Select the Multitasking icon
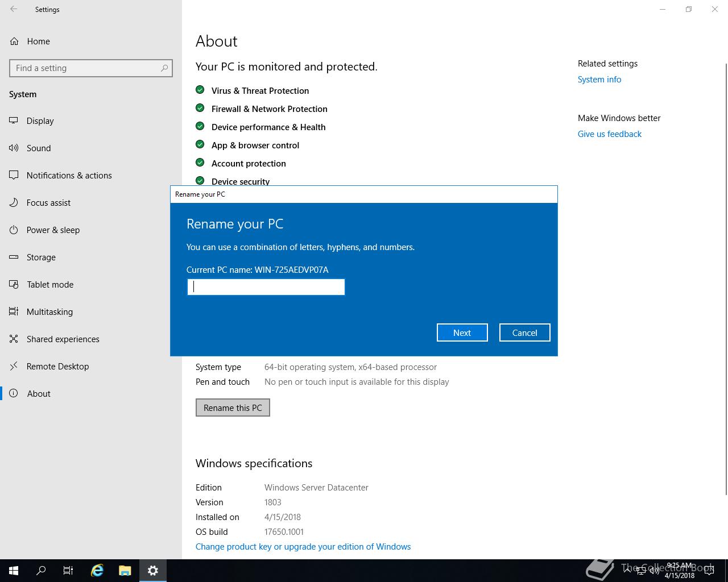 click(14, 311)
